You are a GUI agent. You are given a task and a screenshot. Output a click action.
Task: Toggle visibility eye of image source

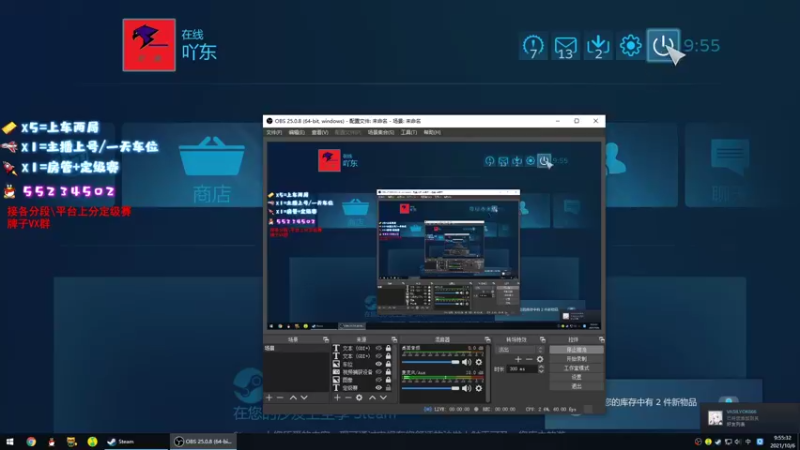(379, 380)
